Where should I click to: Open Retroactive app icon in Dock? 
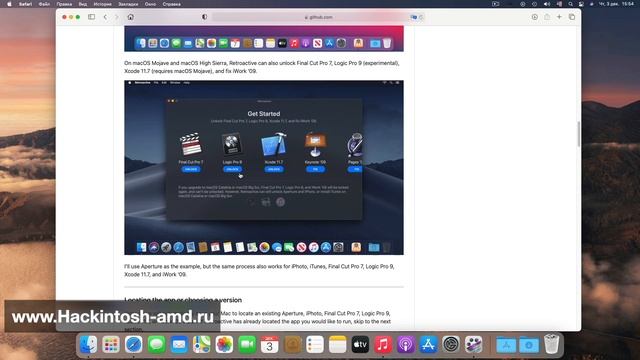(x=473, y=344)
